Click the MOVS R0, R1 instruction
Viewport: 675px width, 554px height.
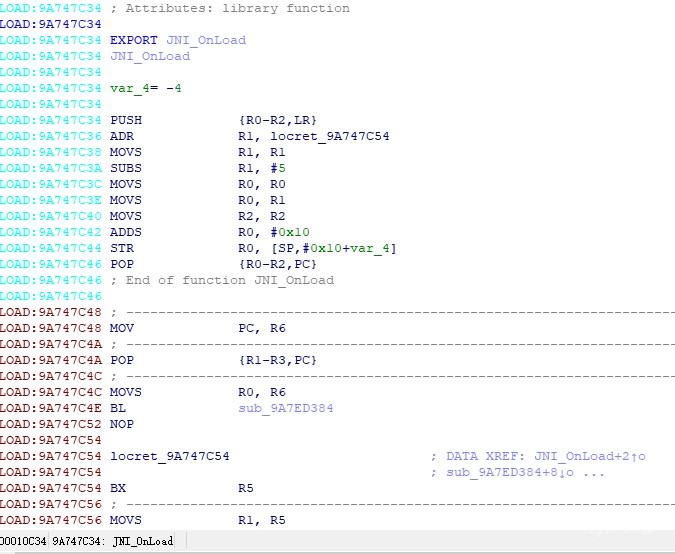click(198, 200)
